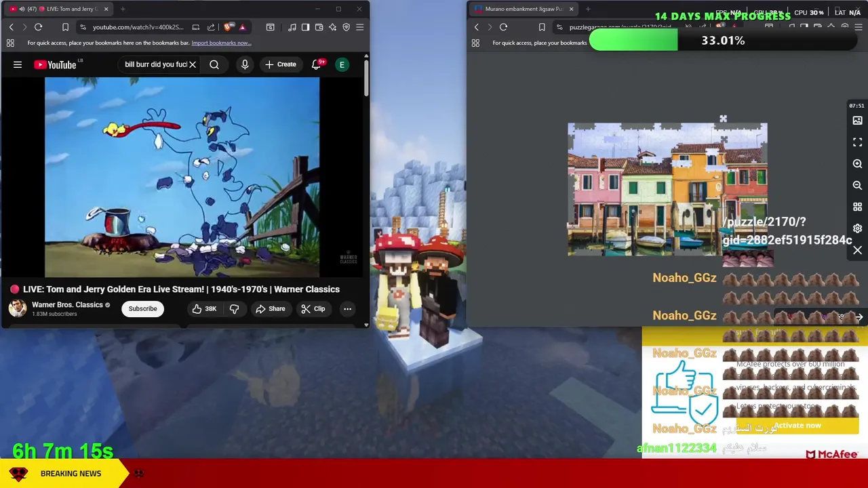Open the Brave playlist music icon
Screen dimensions: 868x488
click(292, 27)
